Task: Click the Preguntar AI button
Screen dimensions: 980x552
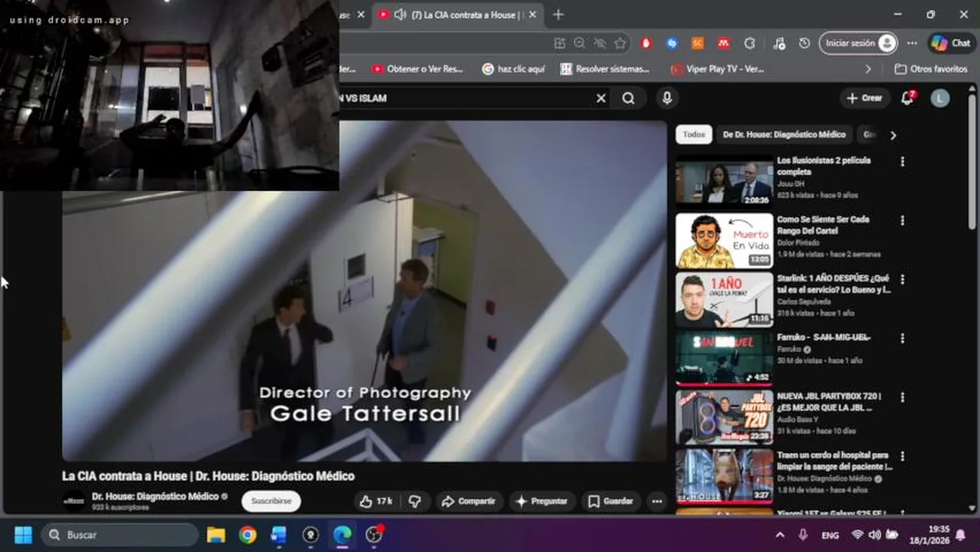Action: tap(541, 501)
